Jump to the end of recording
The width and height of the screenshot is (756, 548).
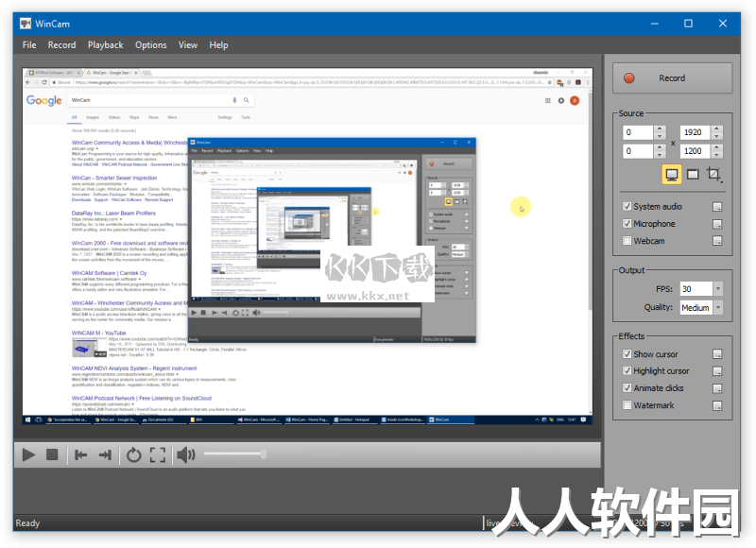coord(105,454)
